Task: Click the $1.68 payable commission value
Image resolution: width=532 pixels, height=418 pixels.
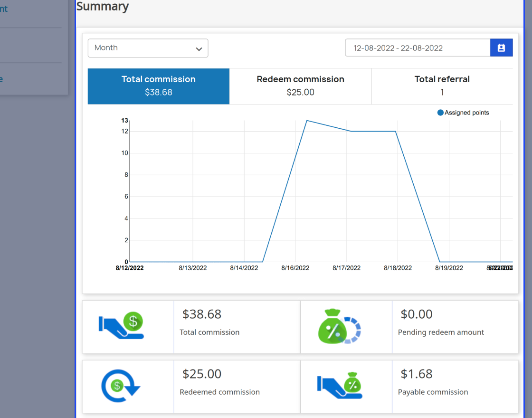Action: pos(416,374)
